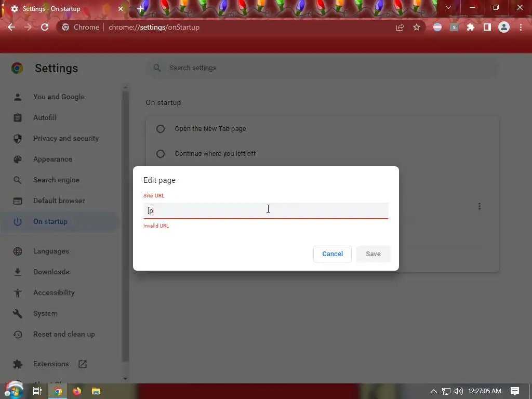Focus the Site URL input field
Screen dimensions: 532x399
click(x=265, y=211)
